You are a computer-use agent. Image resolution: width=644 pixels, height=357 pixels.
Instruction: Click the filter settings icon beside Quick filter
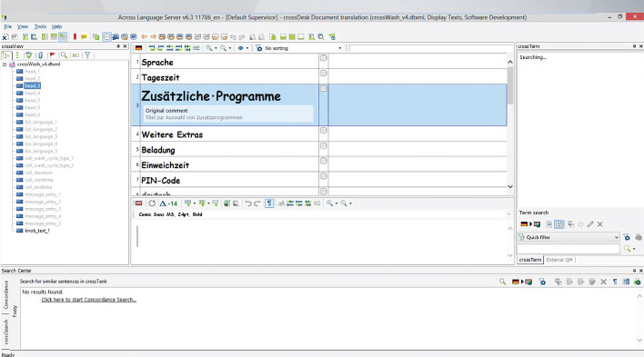pyautogui.click(x=627, y=237)
